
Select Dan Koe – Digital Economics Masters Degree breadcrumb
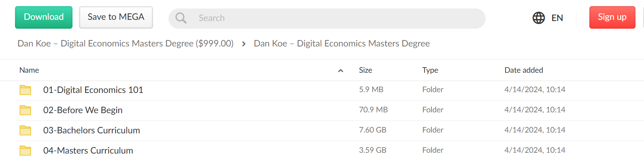coord(342,43)
